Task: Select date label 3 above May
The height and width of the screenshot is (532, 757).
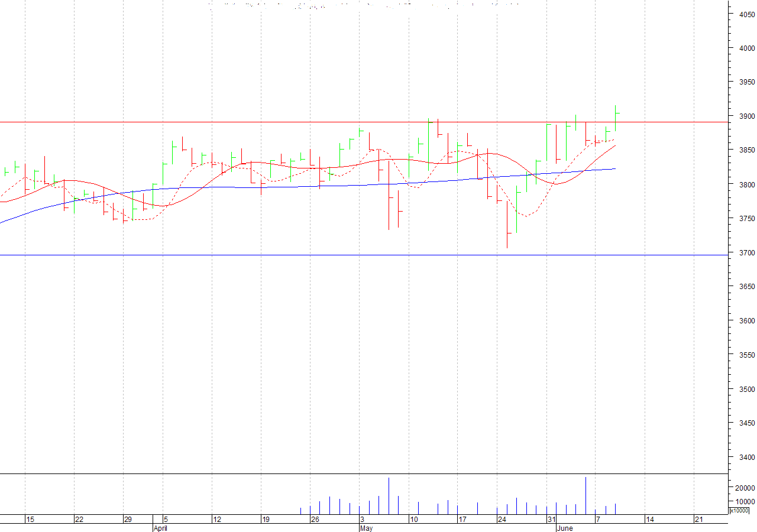Action: click(x=362, y=520)
